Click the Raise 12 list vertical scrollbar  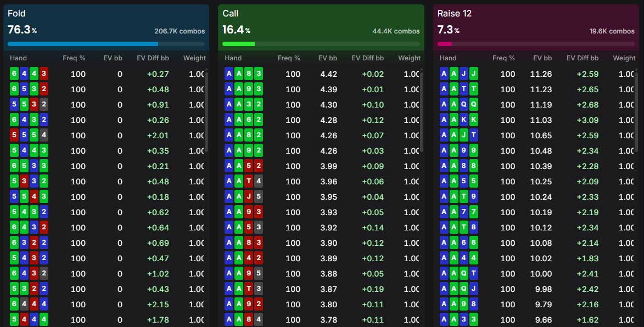click(637, 111)
